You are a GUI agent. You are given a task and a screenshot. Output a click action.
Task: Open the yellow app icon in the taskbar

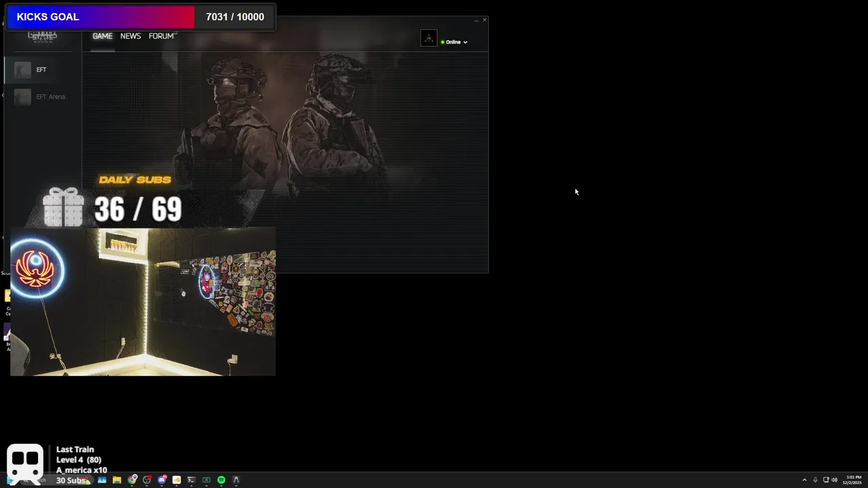pyautogui.click(x=176, y=480)
